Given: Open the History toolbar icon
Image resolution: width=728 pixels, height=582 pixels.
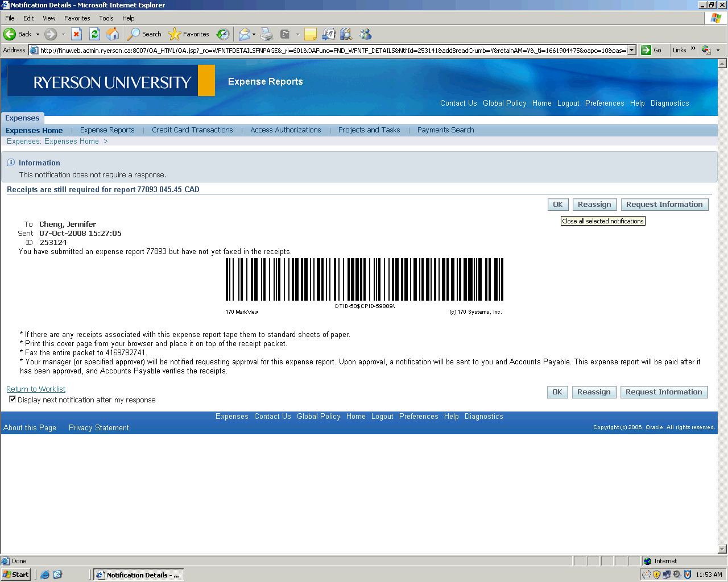Looking at the screenshot, I should pos(223,34).
